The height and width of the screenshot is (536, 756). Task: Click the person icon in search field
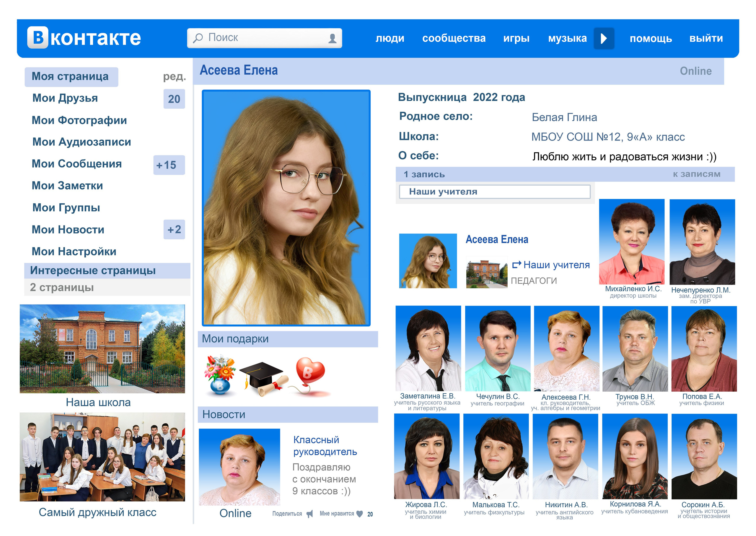pos(332,39)
